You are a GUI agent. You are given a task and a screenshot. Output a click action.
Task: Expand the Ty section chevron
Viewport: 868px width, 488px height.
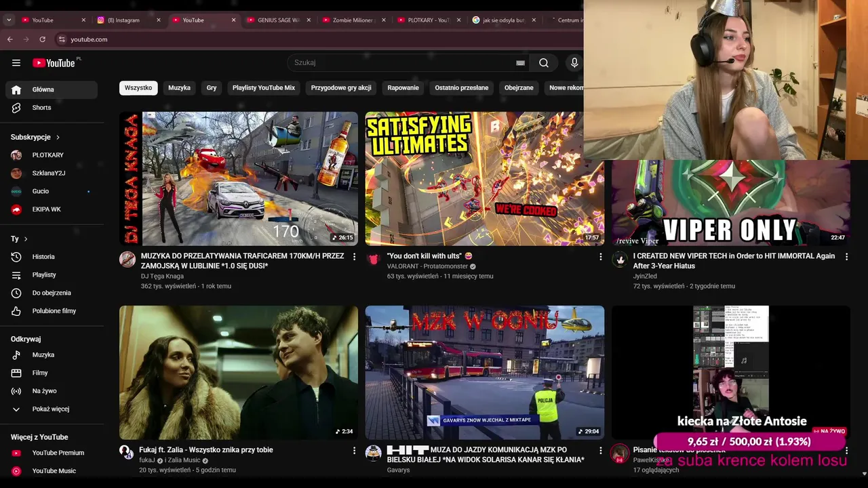point(26,239)
